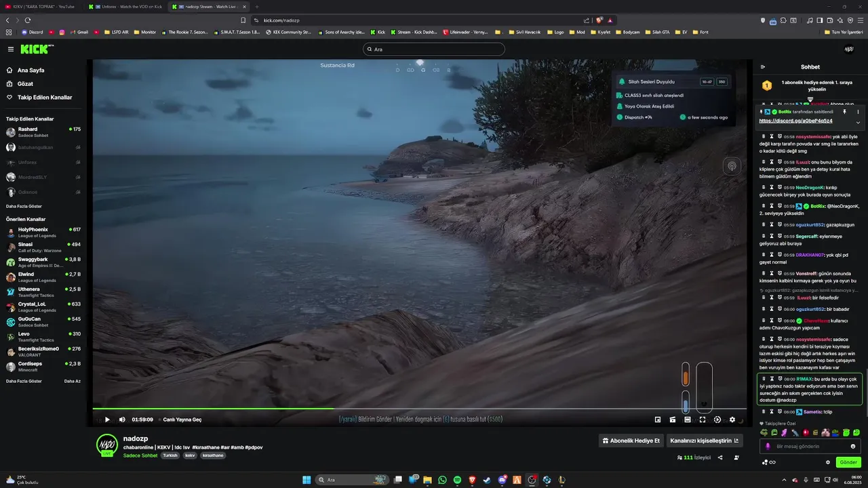
Task: Open Rashard followed channel
Action: [43, 131]
